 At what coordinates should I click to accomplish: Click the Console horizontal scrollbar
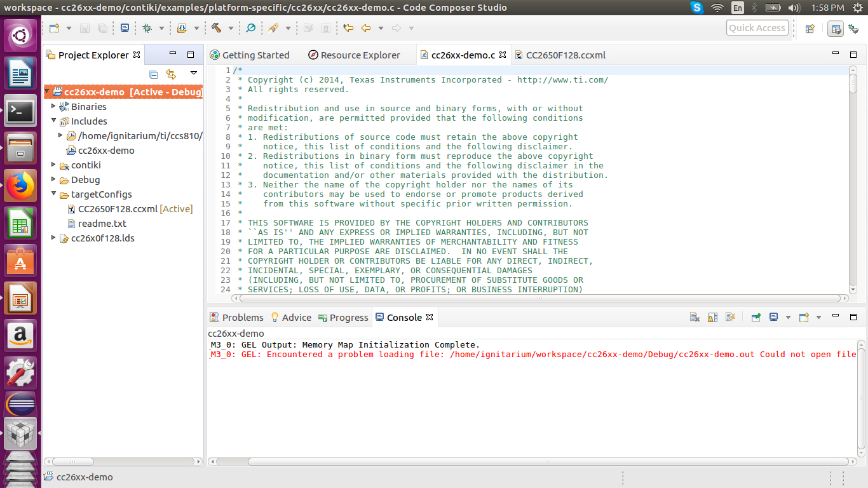(531, 462)
